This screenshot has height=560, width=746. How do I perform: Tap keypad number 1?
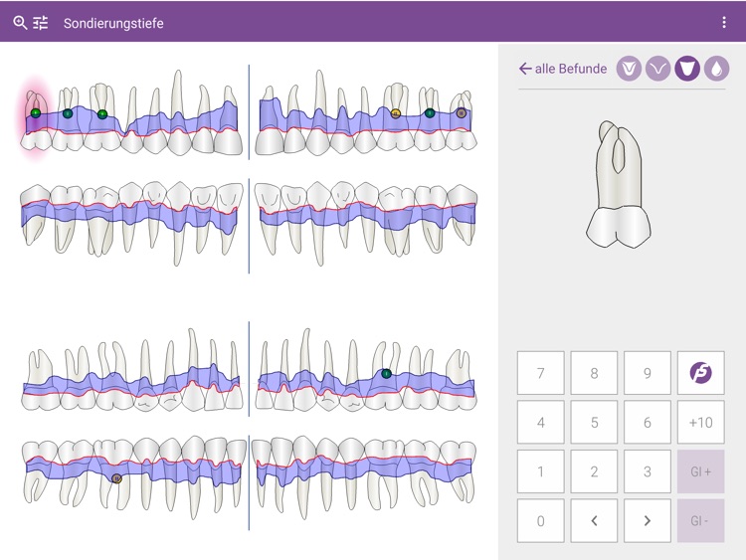pyautogui.click(x=541, y=471)
